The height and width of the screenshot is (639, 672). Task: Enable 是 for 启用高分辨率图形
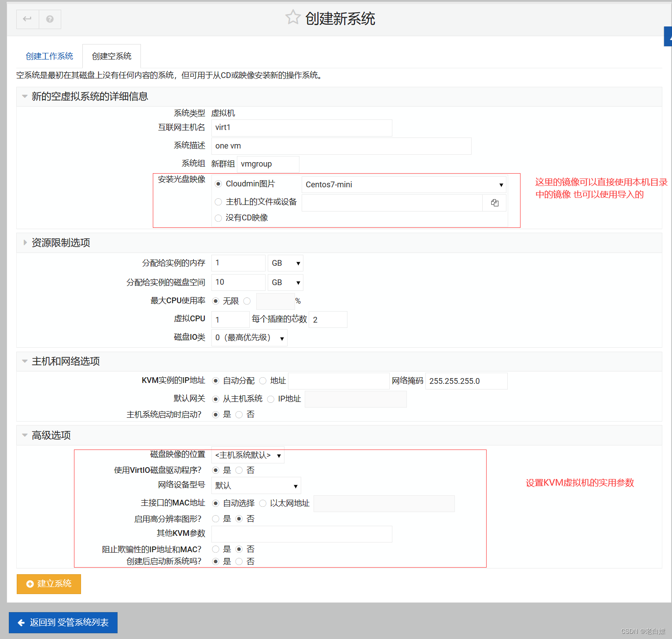[x=215, y=519]
